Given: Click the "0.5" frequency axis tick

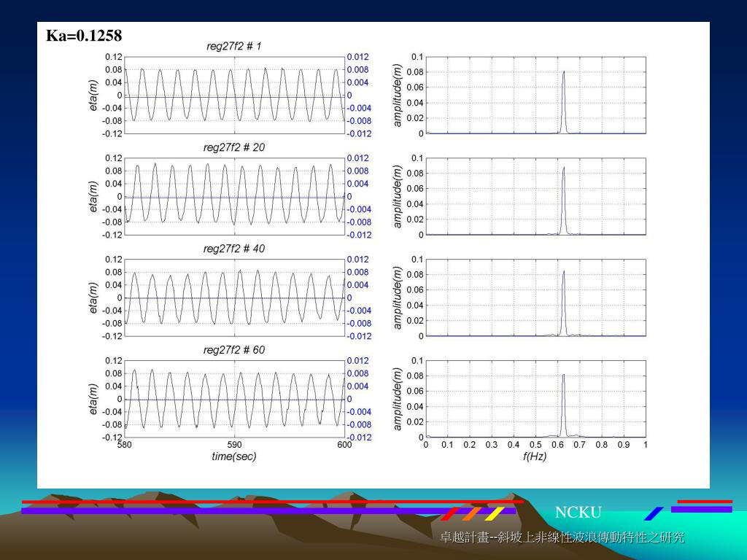Looking at the screenshot, I should (x=535, y=444).
